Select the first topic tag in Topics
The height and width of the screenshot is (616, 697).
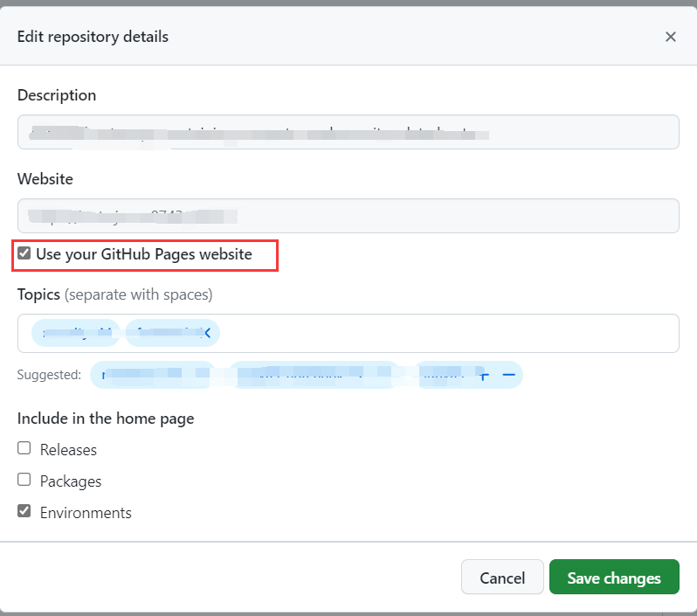click(x=75, y=333)
